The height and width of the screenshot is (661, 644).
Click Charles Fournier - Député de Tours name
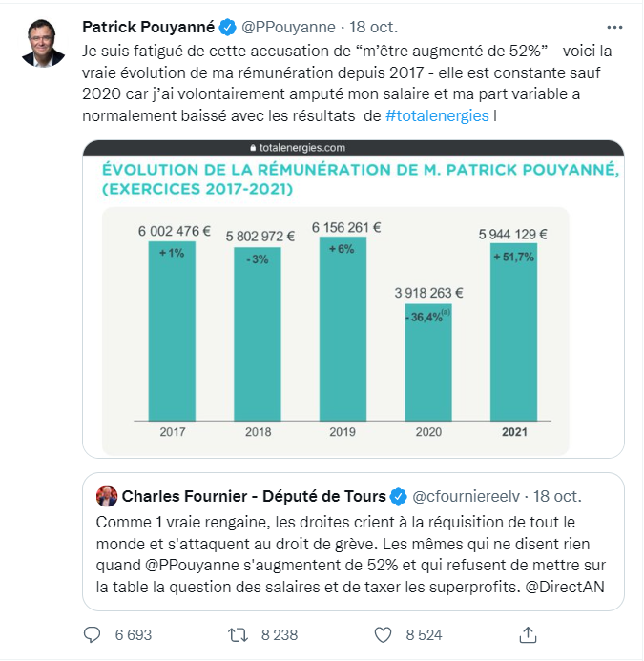pyautogui.click(x=254, y=497)
